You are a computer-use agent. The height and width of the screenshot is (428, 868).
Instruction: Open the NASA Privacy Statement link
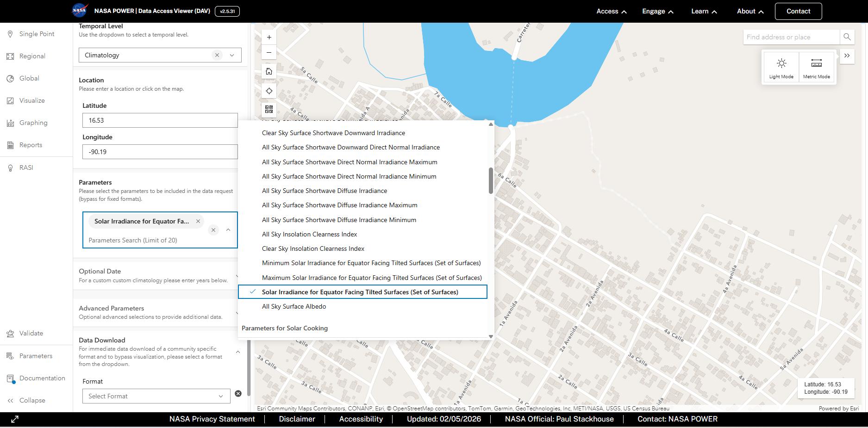click(212, 419)
